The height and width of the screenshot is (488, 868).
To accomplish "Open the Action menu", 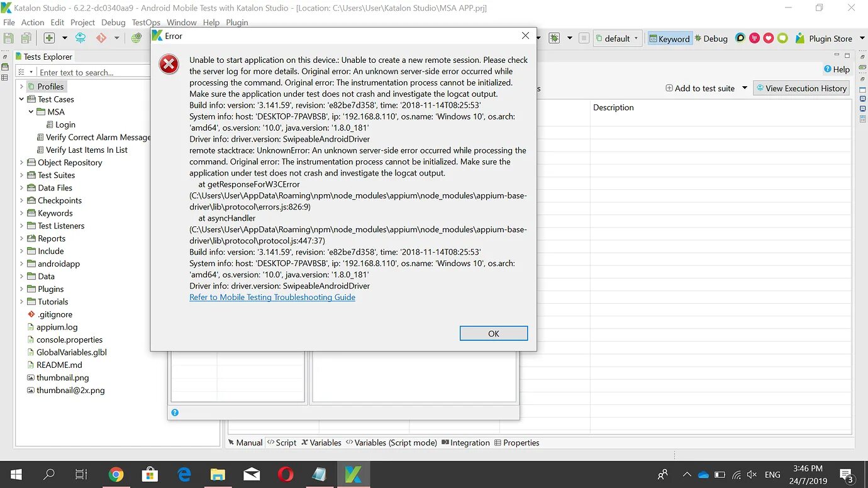I will click(33, 22).
